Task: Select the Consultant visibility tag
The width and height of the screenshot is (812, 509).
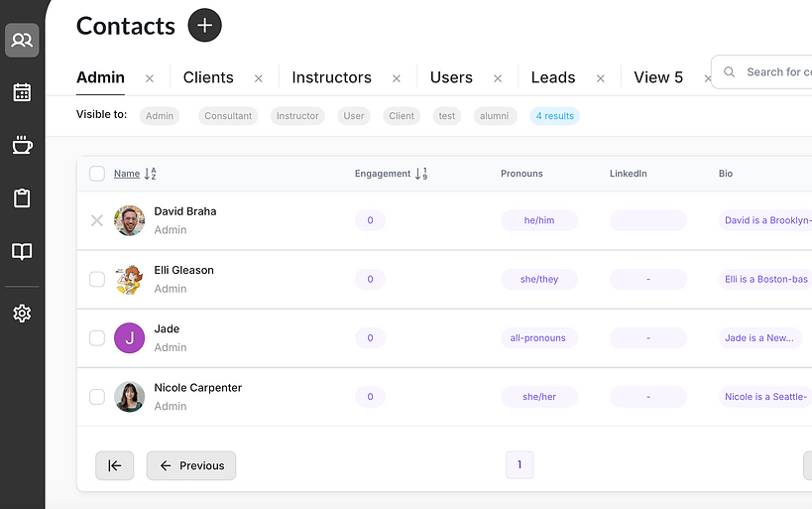Action: (228, 116)
